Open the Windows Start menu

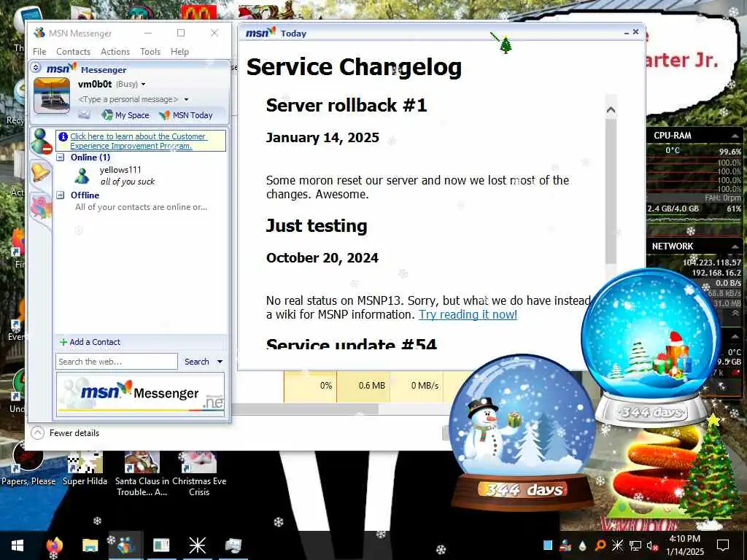(x=18, y=545)
